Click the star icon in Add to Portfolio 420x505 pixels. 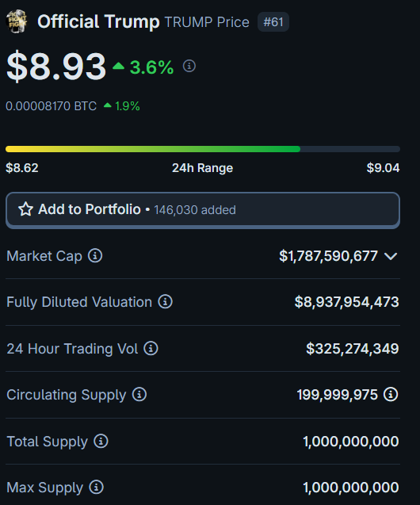pos(25,209)
